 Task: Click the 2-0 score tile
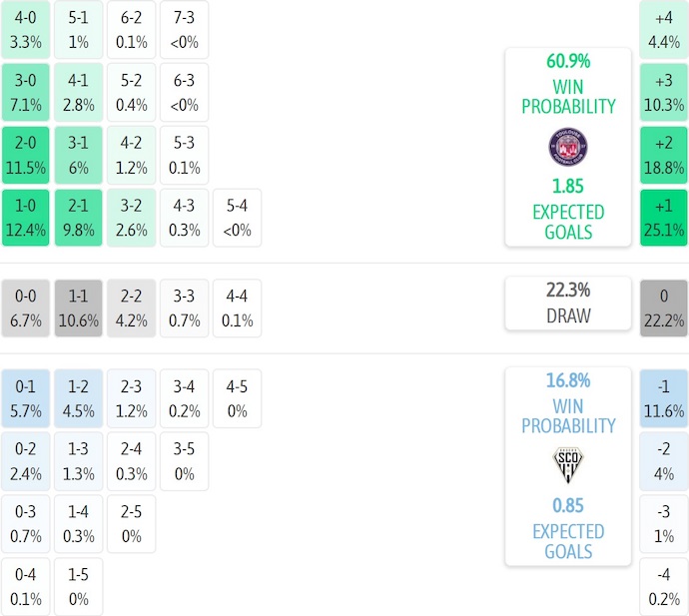(26, 155)
